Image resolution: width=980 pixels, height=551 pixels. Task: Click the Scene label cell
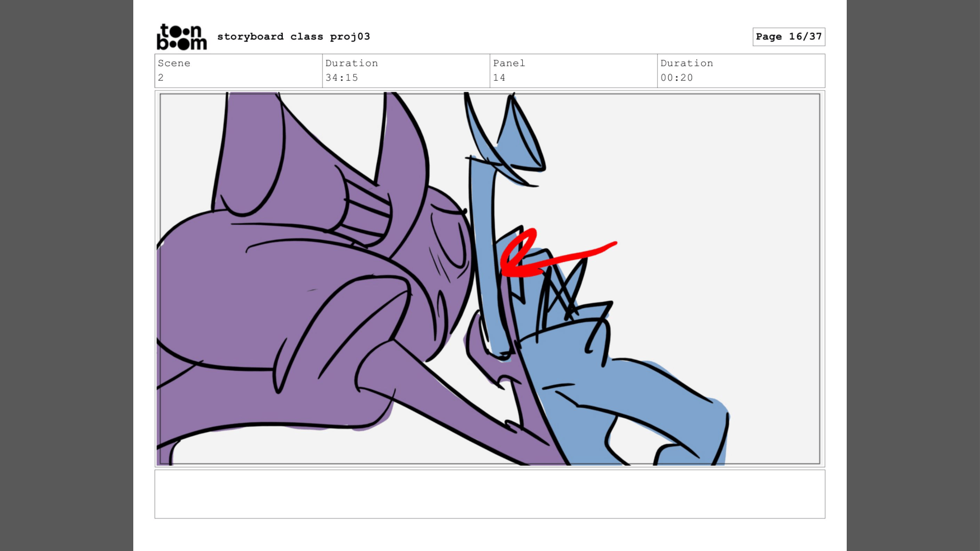174,63
